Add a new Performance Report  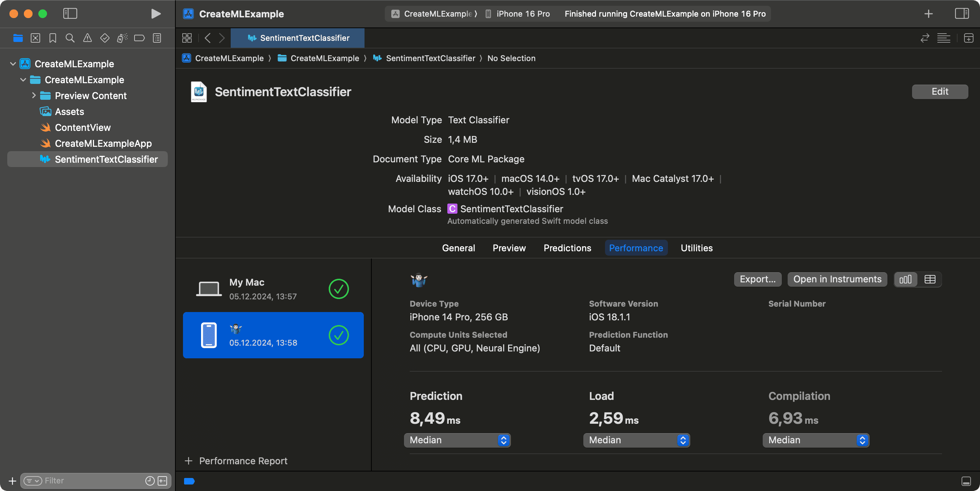pos(236,461)
